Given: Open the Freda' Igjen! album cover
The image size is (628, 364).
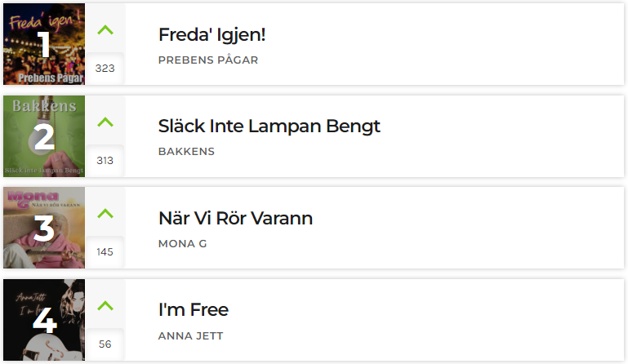Looking at the screenshot, I should [44, 44].
